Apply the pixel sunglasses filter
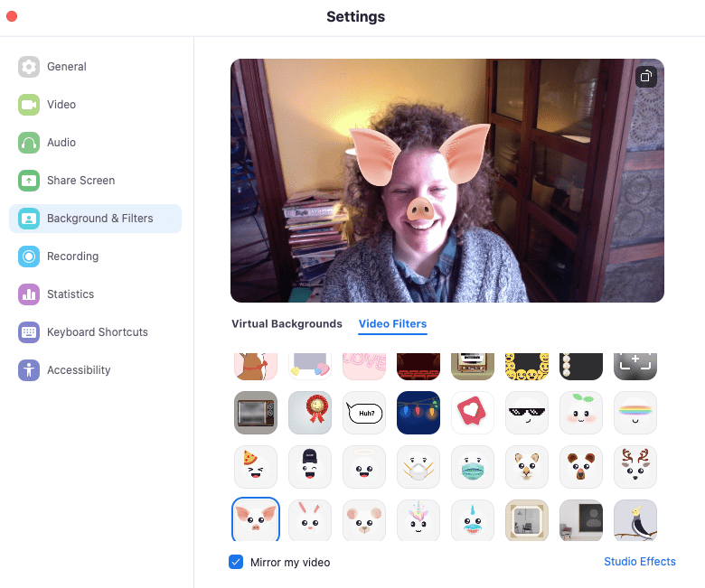This screenshot has width=705, height=588. (x=527, y=413)
